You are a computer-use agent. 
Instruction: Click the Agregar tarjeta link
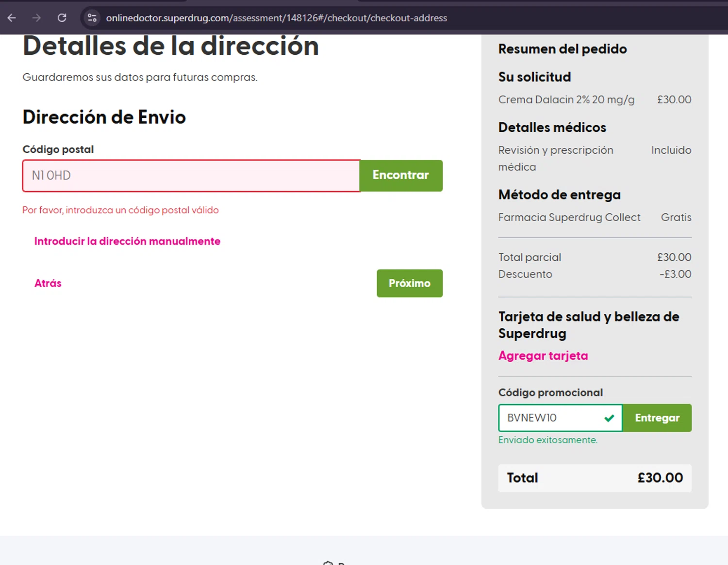(543, 355)
